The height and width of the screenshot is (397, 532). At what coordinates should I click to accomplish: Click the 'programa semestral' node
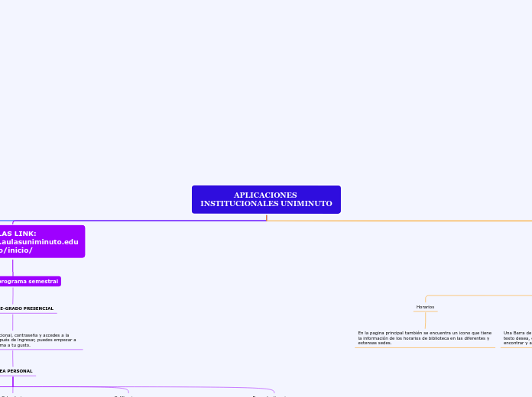click(31, 282)
